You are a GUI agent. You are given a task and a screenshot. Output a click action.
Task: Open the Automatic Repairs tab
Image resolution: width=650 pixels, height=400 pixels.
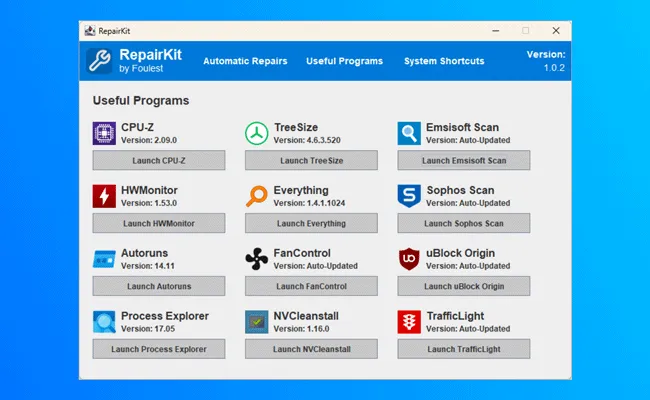coord(245,61)
